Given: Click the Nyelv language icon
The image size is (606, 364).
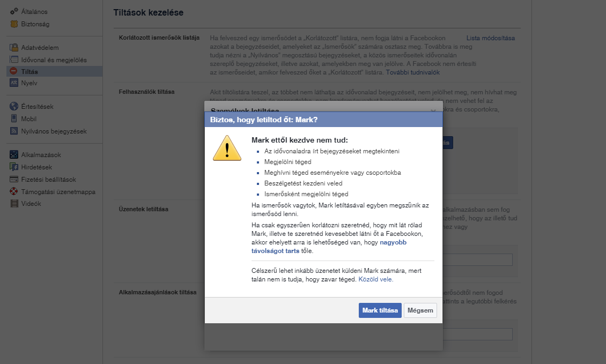Looking at the screenshot, I should pos(14,83).
